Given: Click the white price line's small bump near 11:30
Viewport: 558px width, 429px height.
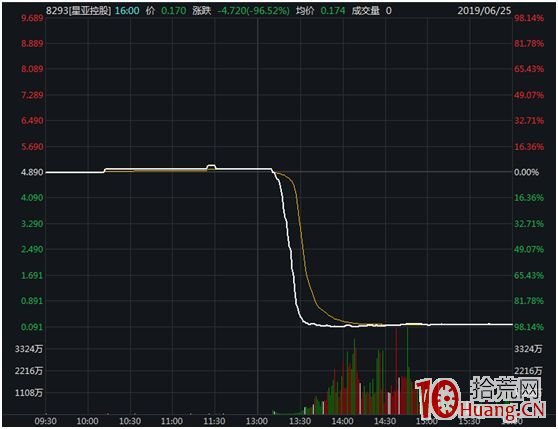Looking at the screenshot, I should tap(211, 166).
